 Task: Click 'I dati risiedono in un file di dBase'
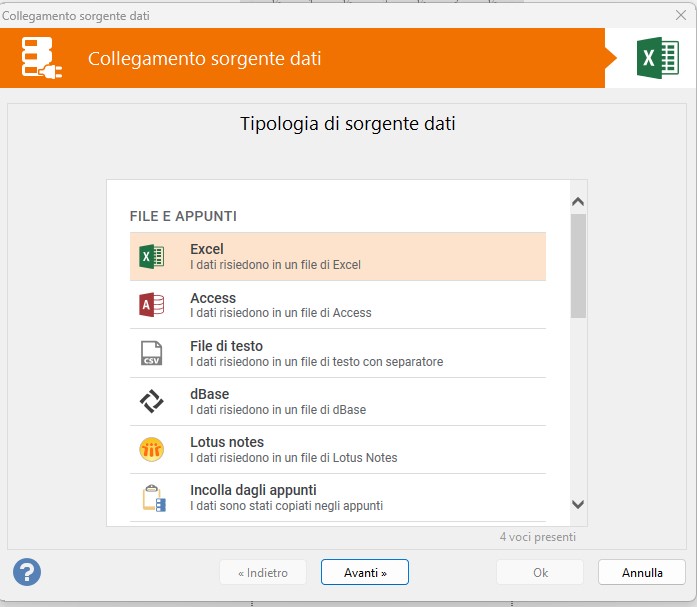pos(278,410)
